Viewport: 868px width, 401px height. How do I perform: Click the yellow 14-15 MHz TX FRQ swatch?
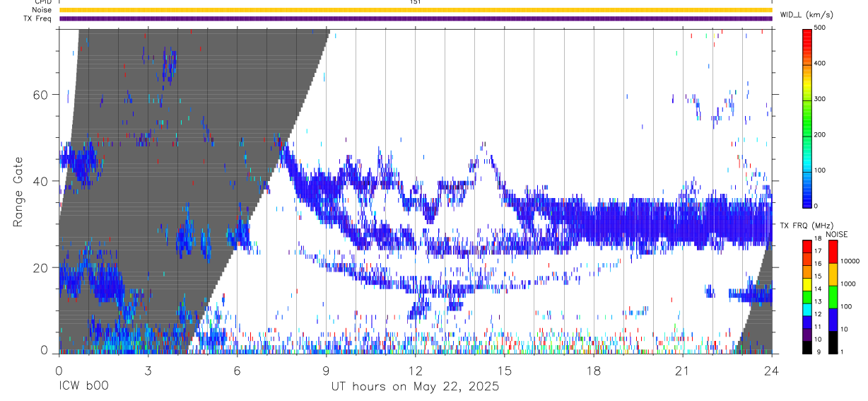pos(807,284)
